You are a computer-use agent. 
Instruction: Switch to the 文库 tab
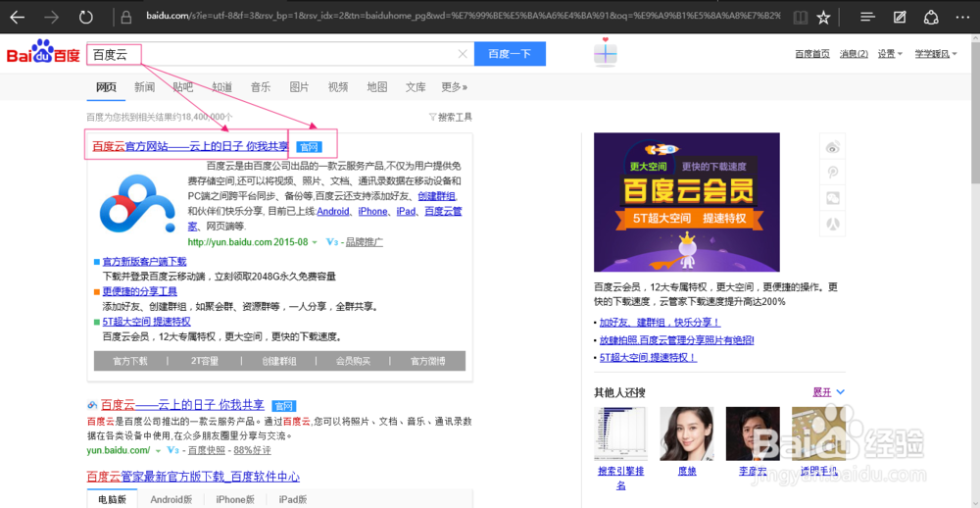[x=416, y=87]
